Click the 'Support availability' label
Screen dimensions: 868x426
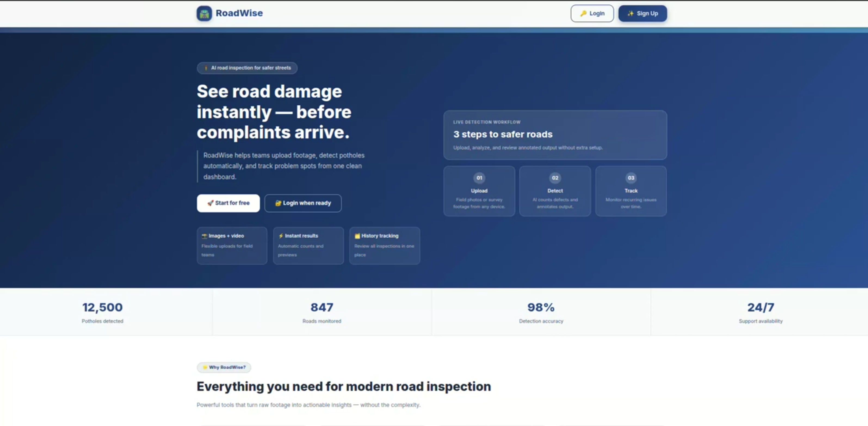click(761, 321)
